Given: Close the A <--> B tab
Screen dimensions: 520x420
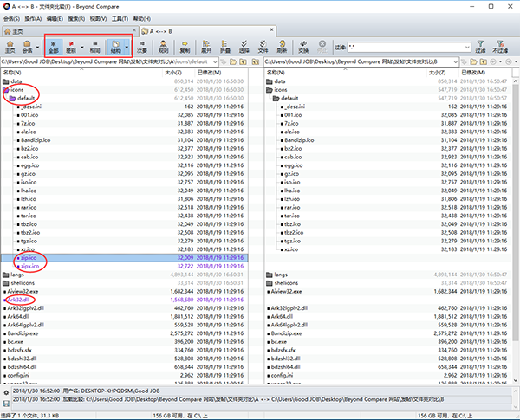Looking at the screenshot, I should 271,29.
